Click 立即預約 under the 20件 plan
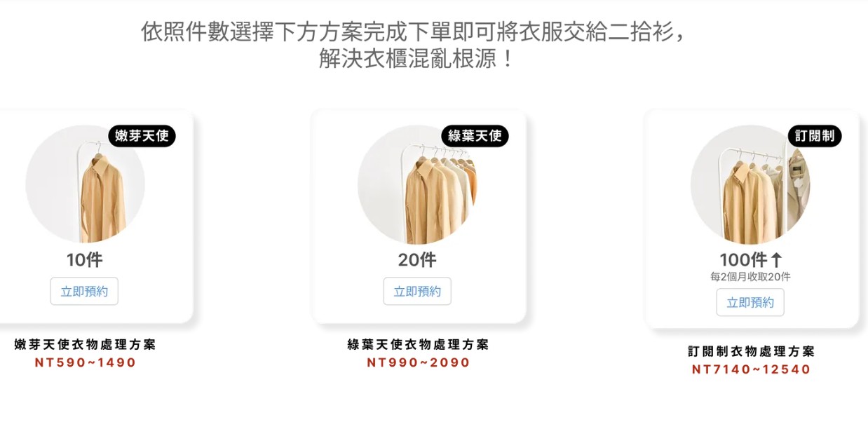Image resolution: width=868 pixels, height=429 pixels. (x=417, y=291)
